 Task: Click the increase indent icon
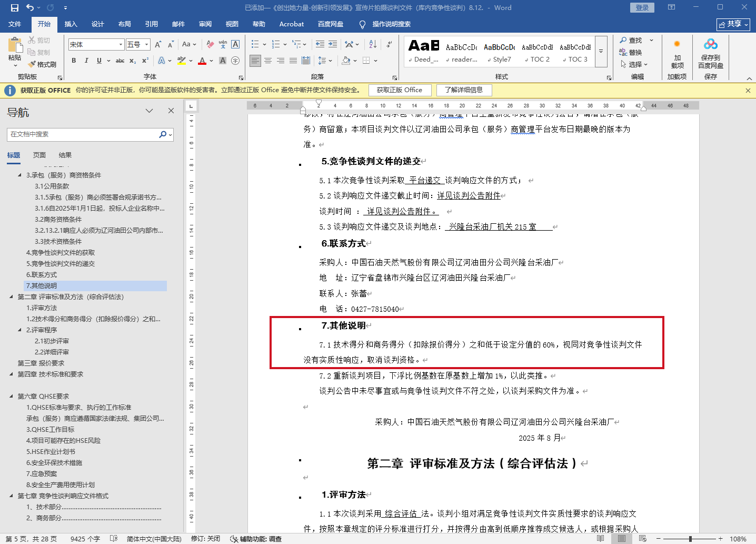coord(333,44)
